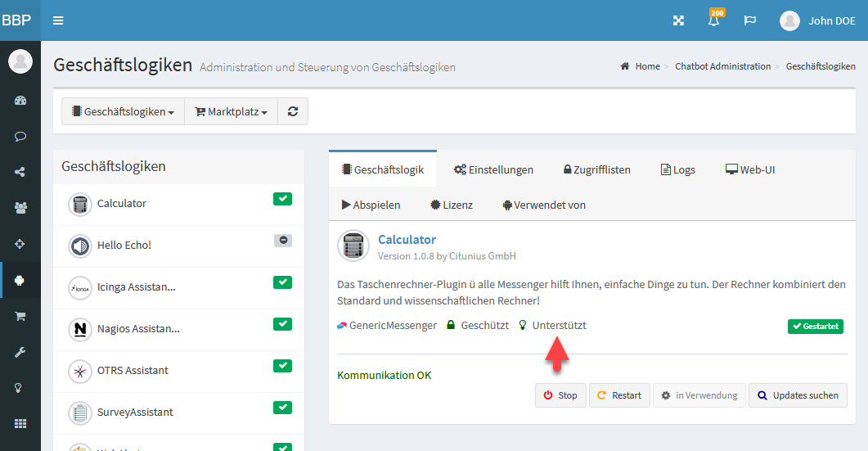Open the Lizenz tab
This screenshot has height=451, width=868.
[452, 205]
